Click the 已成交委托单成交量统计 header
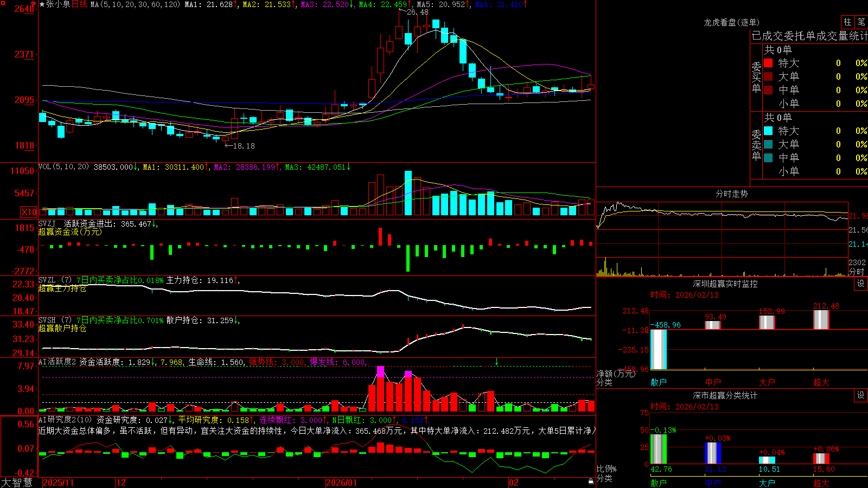The height and width of the screenshot is (488, 868). click(x=809, y=36)
